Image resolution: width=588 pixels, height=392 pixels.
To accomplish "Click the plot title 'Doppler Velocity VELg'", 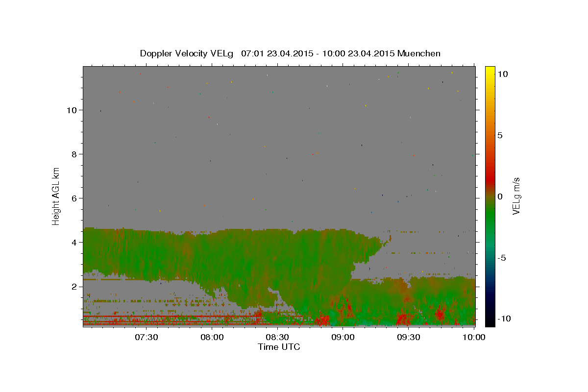I will pyautogui.click(x=187, y=53).
